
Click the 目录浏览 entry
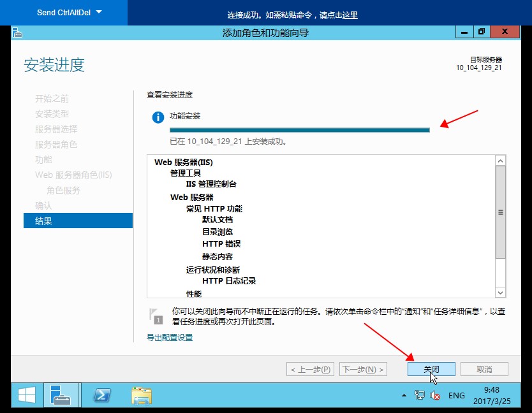(218, 232)
